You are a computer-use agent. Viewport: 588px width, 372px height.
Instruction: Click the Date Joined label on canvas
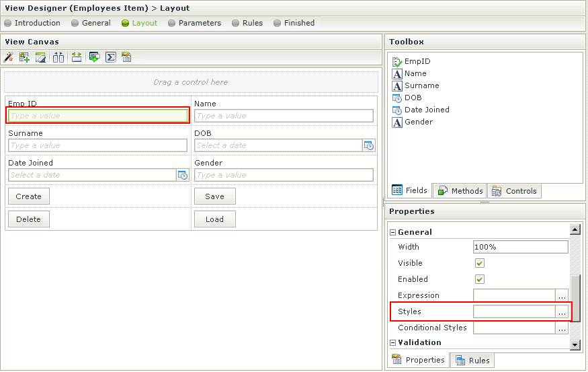pyautogui.click(x=31, y=163)
